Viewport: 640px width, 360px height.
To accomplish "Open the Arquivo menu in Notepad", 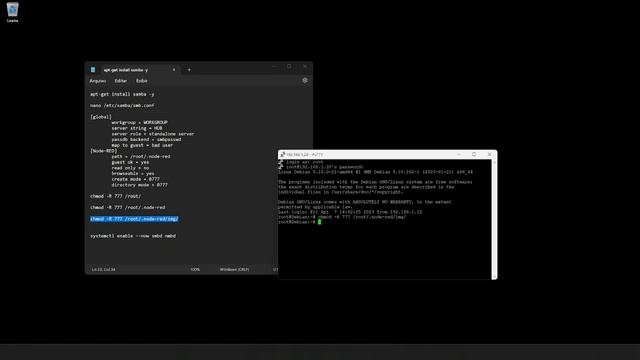I will coord(98,81).
